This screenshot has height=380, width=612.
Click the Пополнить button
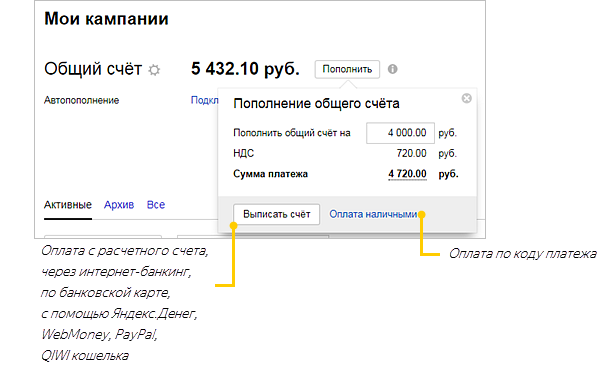pos(347,69)
